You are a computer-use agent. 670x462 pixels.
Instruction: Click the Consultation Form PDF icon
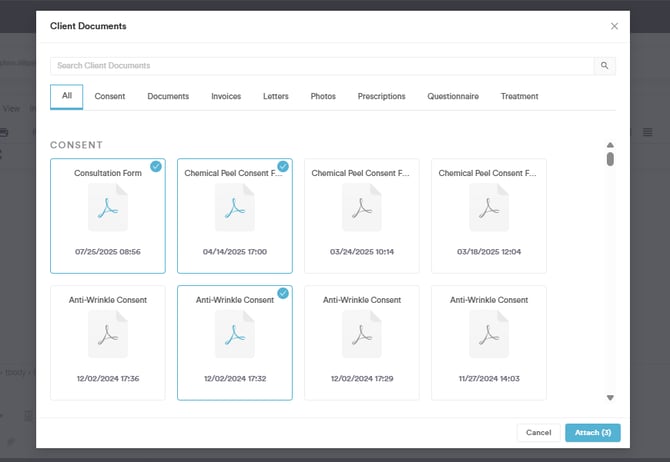click(x=107, y=208)
